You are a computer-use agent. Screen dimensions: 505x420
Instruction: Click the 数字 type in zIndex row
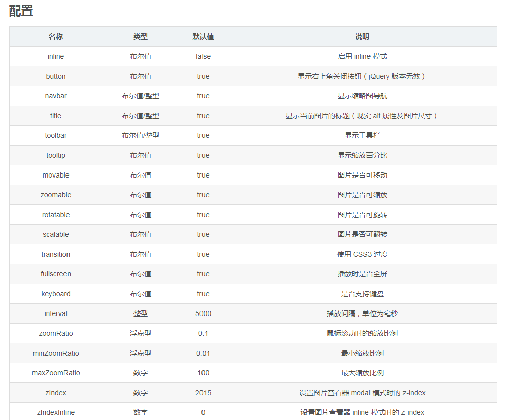[141, 393]
